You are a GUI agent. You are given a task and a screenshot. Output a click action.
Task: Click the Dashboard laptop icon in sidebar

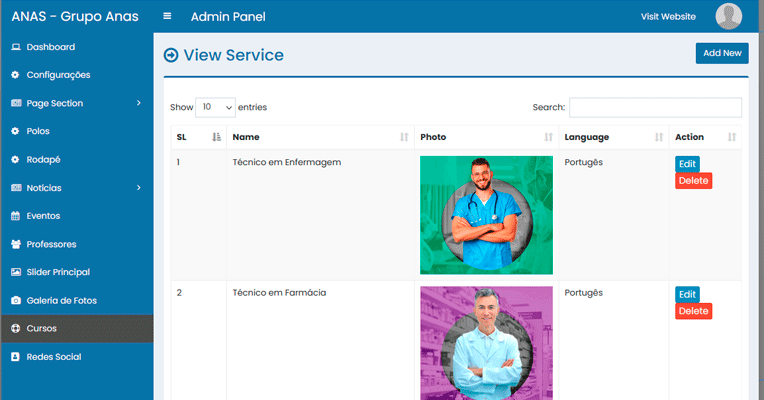click(15, 47)
